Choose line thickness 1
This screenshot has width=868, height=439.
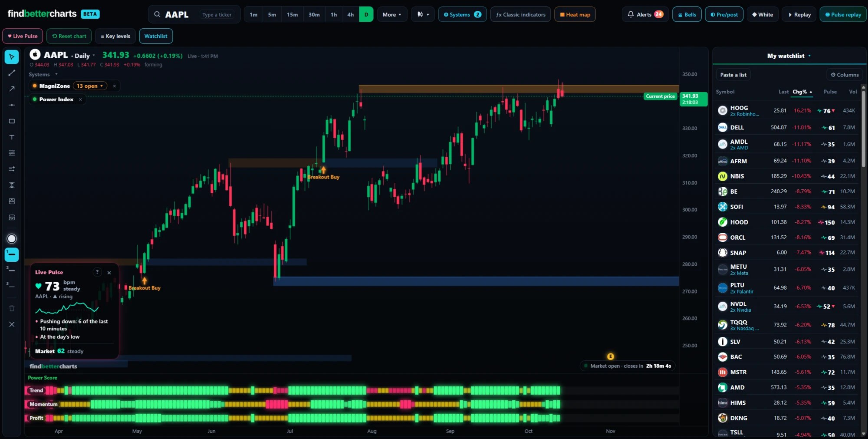coord(12,254)
